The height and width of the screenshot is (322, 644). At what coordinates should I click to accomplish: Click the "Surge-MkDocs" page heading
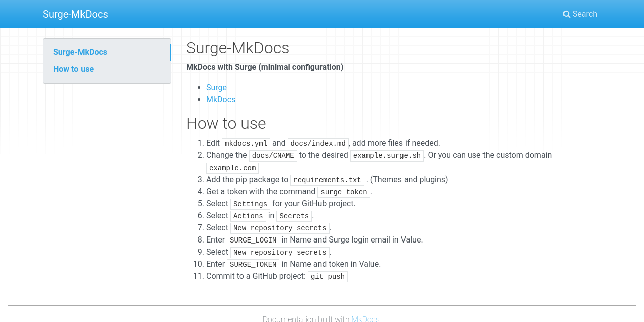point(237,47)
